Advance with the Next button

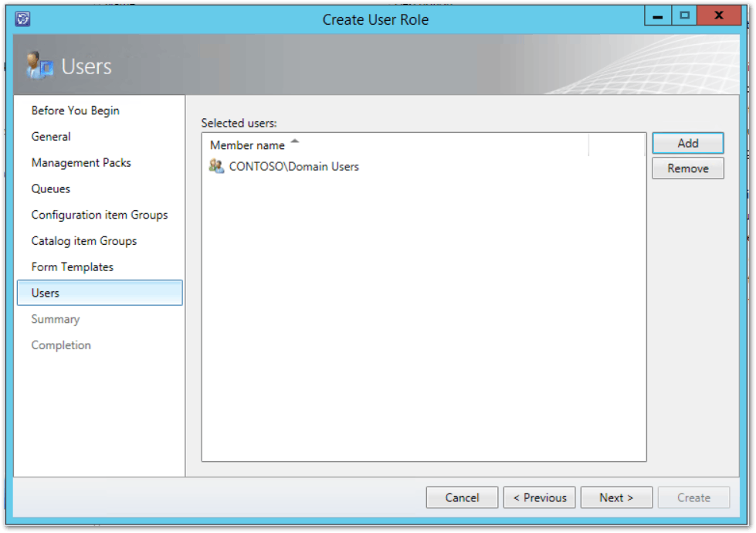(616, 497)
